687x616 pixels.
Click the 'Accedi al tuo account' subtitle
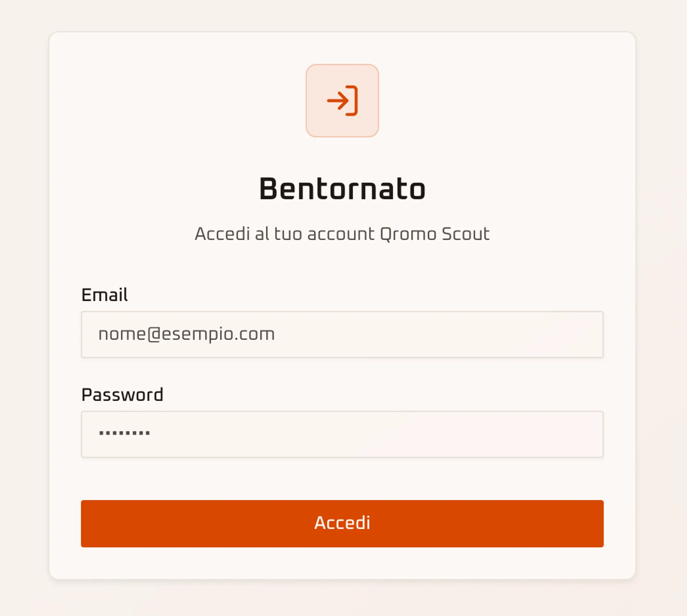coord(284,234)
